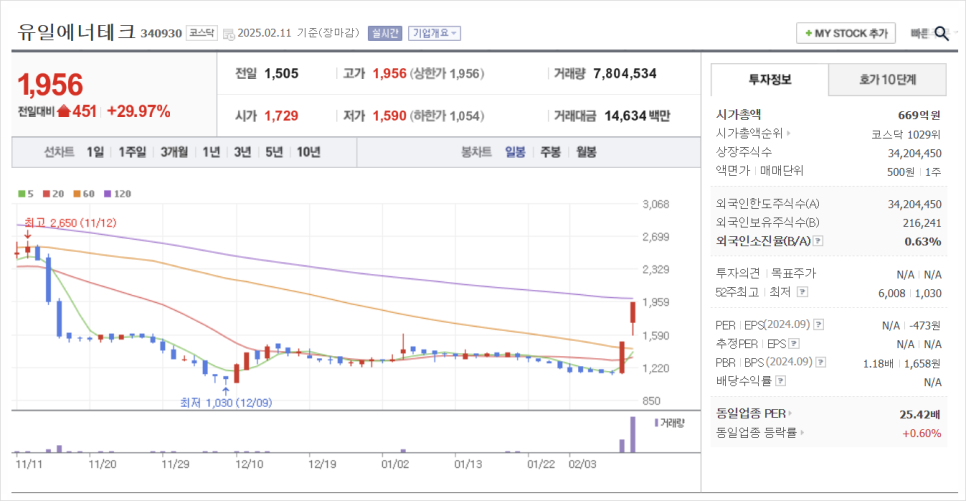The width and height of the screenshot is (966, 501).
Task: Click help icon next to 추정PER EPS
Action: [x=794, y=343]
